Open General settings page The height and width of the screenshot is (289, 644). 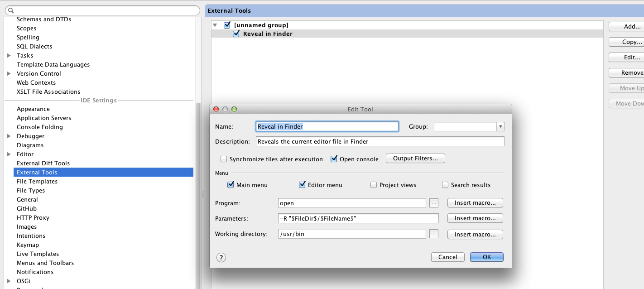click(x=27, y=199)
